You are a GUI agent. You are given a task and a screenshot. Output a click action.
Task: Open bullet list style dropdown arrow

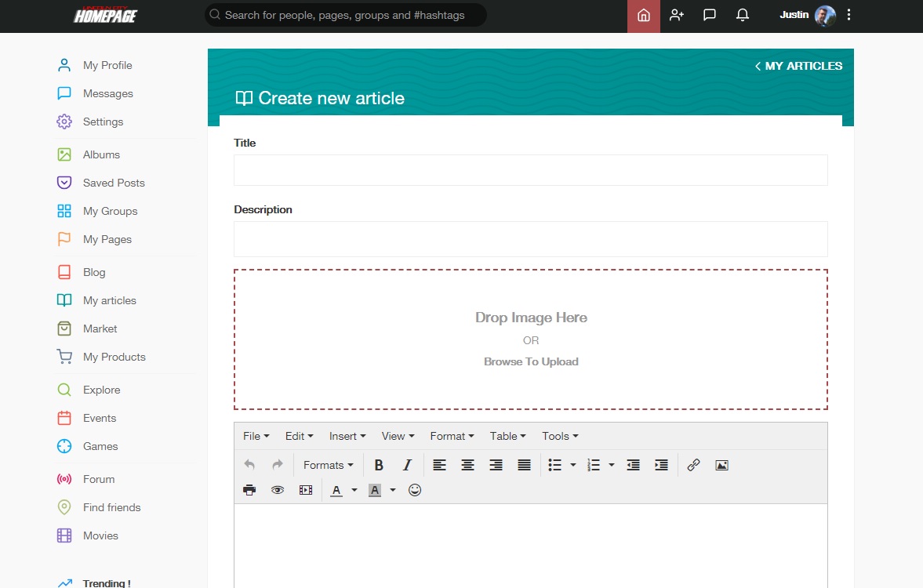(x=572, y=465)
